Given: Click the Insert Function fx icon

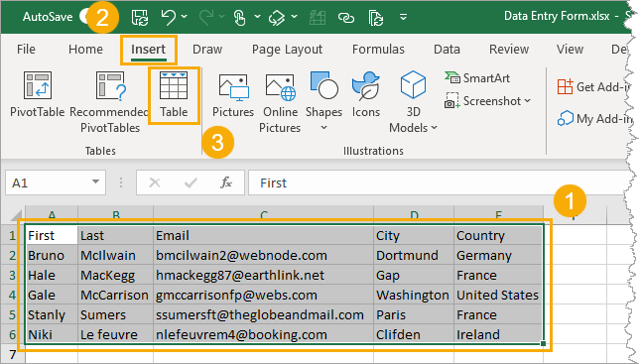Looking at the screenshot, I should [x=226, y=182].
